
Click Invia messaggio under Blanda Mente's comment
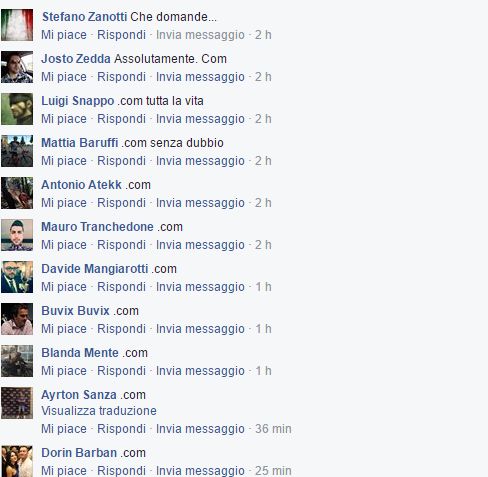200,371
